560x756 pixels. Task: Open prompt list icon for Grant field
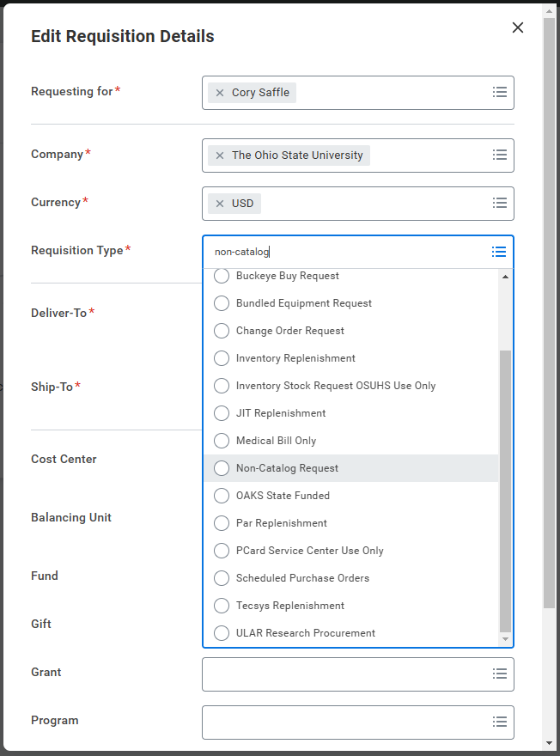pyautogui.click(x=499, y=674)
